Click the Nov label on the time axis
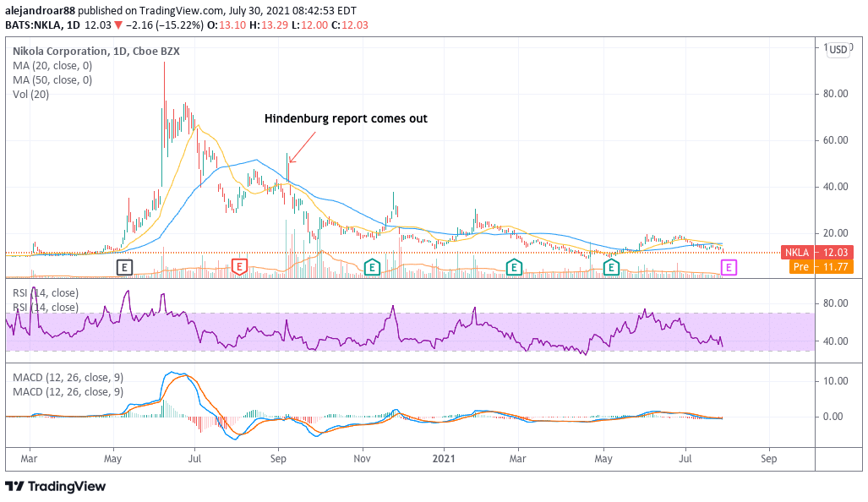The height and width of the screenshot is (502, 868). (362, 458)
